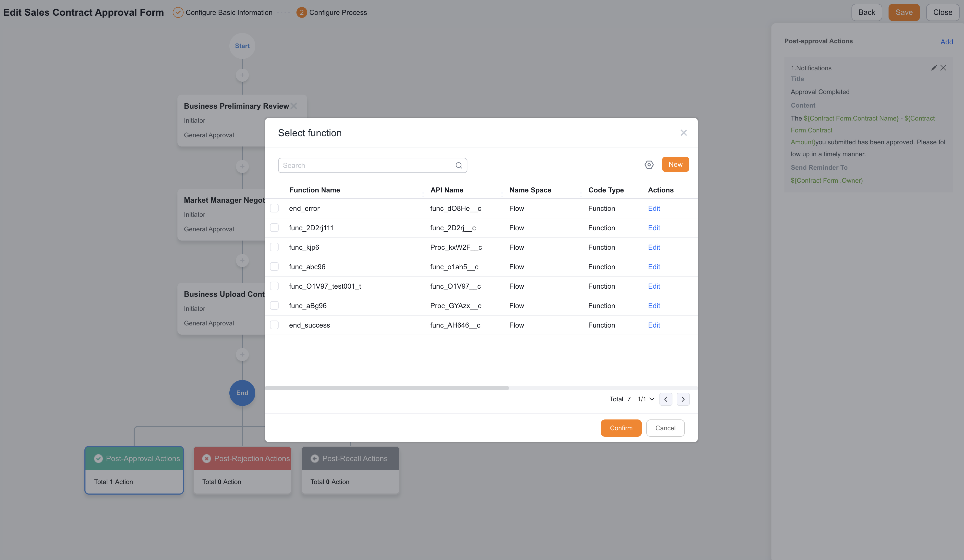Sort by Function Name column header

[315, 190]
